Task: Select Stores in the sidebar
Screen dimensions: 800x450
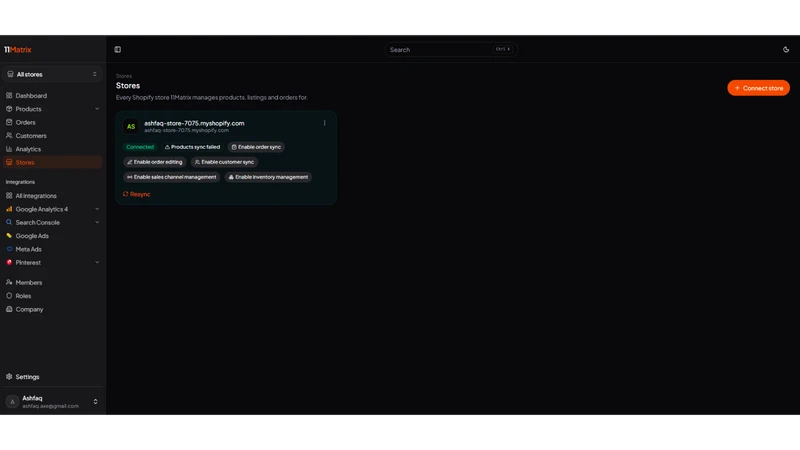Action: [x=52, y=162]
